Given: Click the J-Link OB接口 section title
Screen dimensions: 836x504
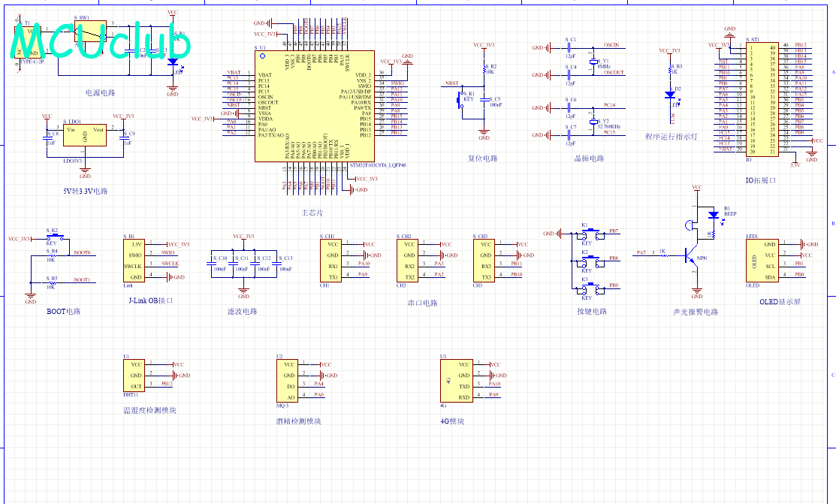Looking at the screenshot, I should pos(151,300).
